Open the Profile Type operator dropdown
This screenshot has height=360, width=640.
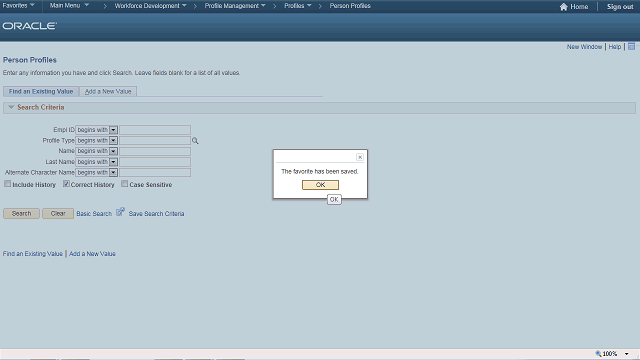point(113,141)
